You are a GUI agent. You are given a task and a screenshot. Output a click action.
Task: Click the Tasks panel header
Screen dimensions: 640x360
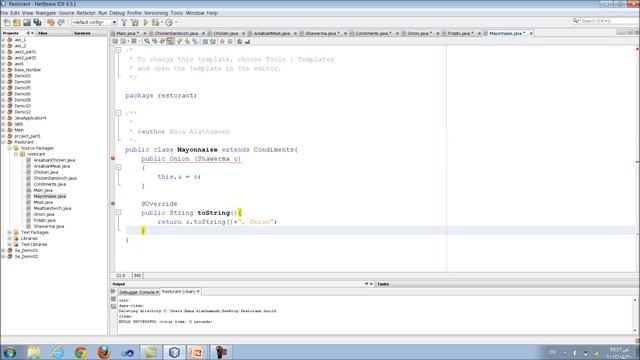coord(383,284)
